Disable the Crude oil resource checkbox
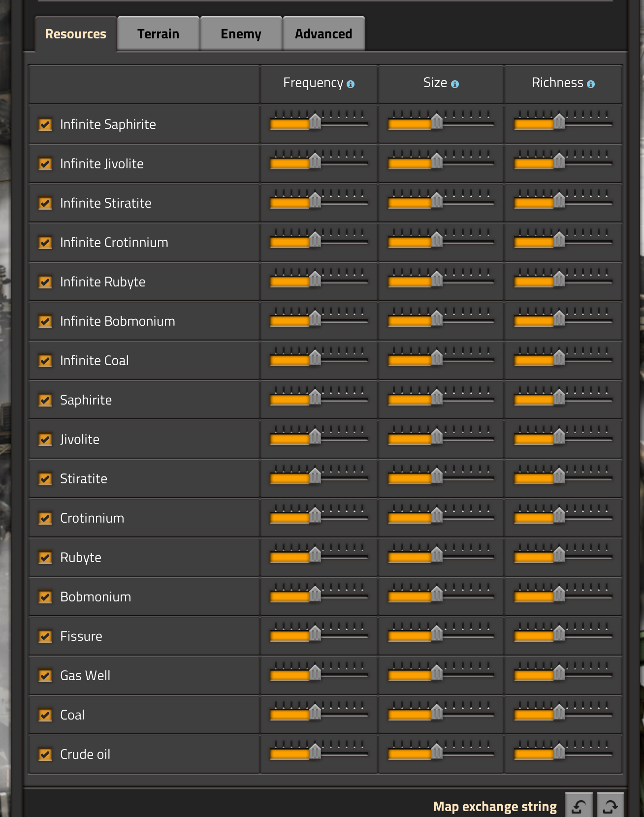 (x=45, y=754)
